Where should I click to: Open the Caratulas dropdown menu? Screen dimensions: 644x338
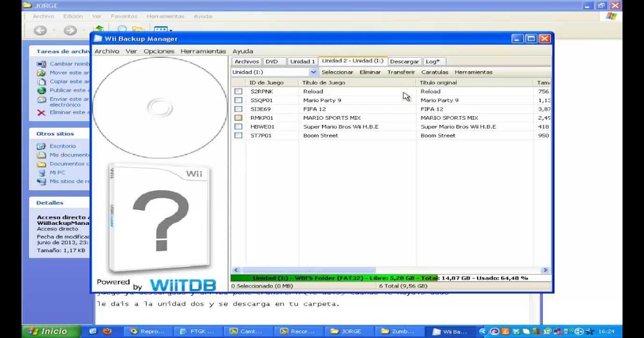[435, 72]
